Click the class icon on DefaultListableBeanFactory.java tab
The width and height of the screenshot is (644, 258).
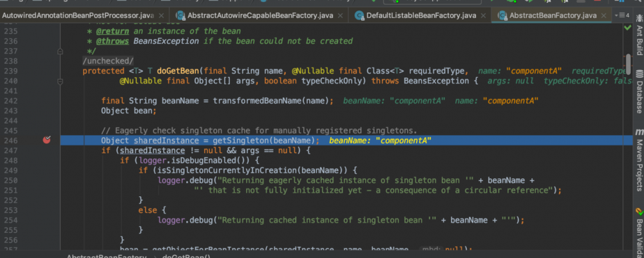pyautogui.click(x=359, y=16)
